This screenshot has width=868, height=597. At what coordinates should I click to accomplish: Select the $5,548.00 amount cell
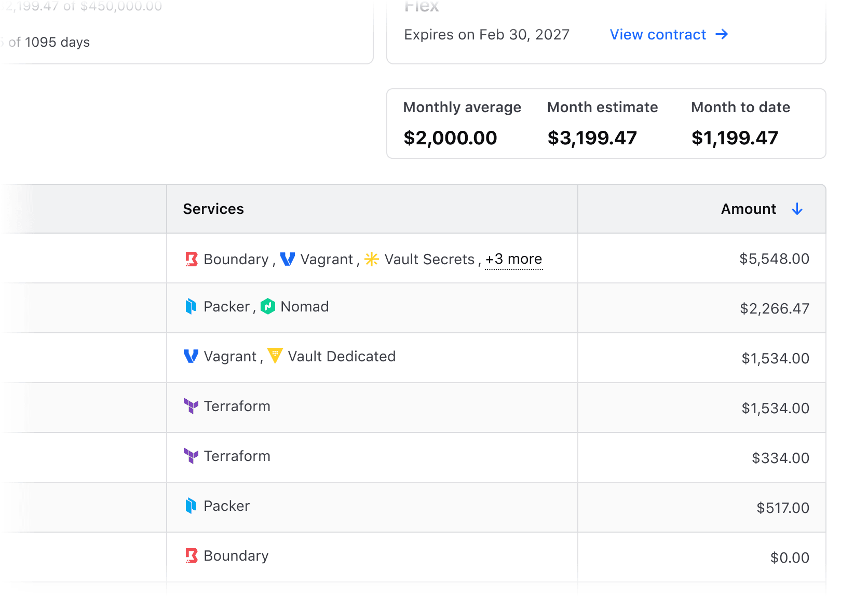tap(774, 259)
